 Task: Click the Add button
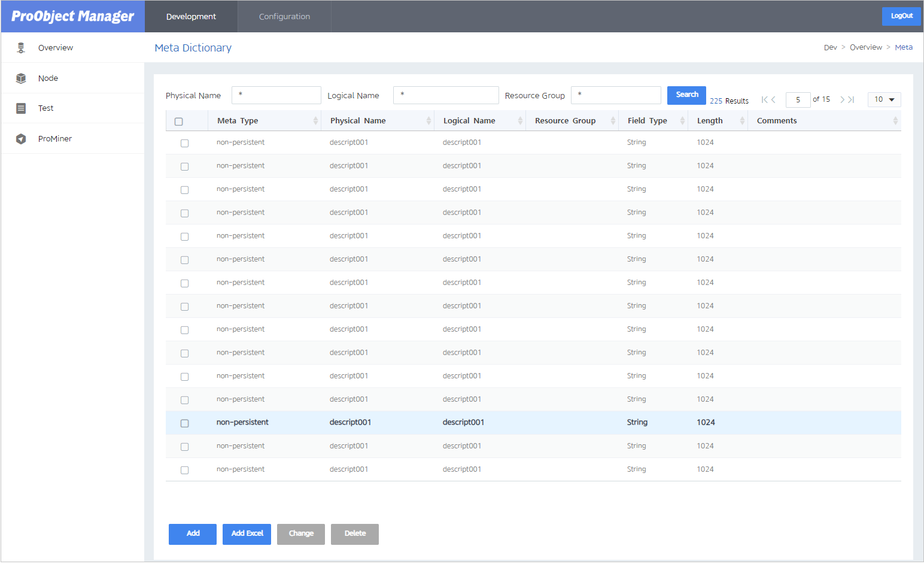(193, 534)
